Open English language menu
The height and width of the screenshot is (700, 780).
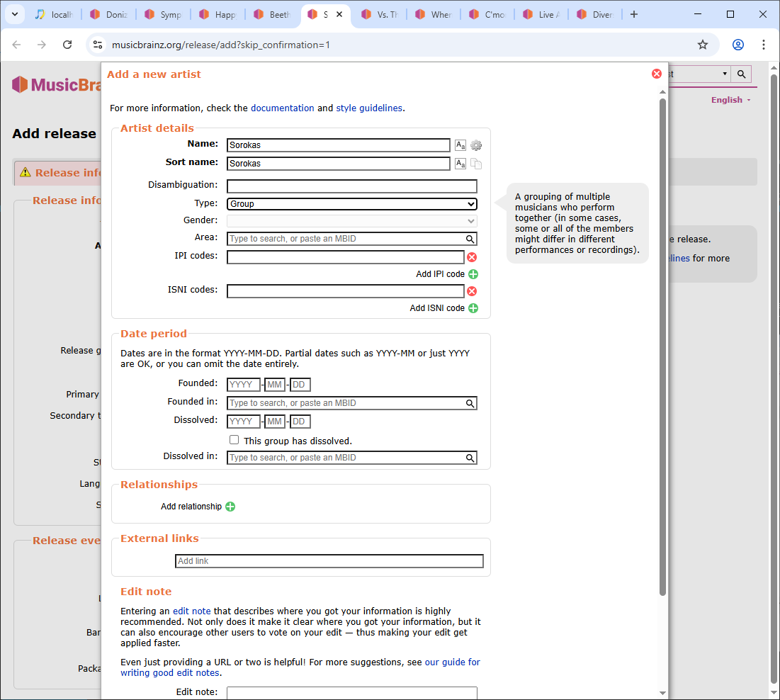[x=730, y=100]
